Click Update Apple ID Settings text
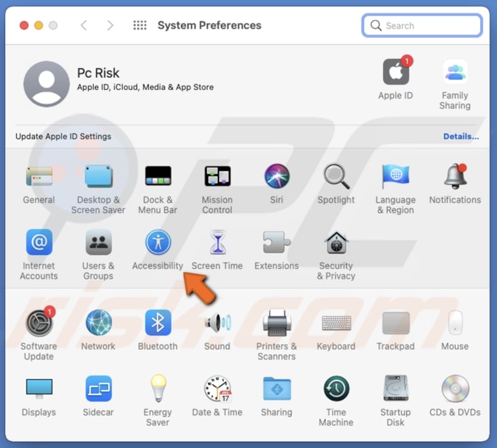 (x=64, y=137)
